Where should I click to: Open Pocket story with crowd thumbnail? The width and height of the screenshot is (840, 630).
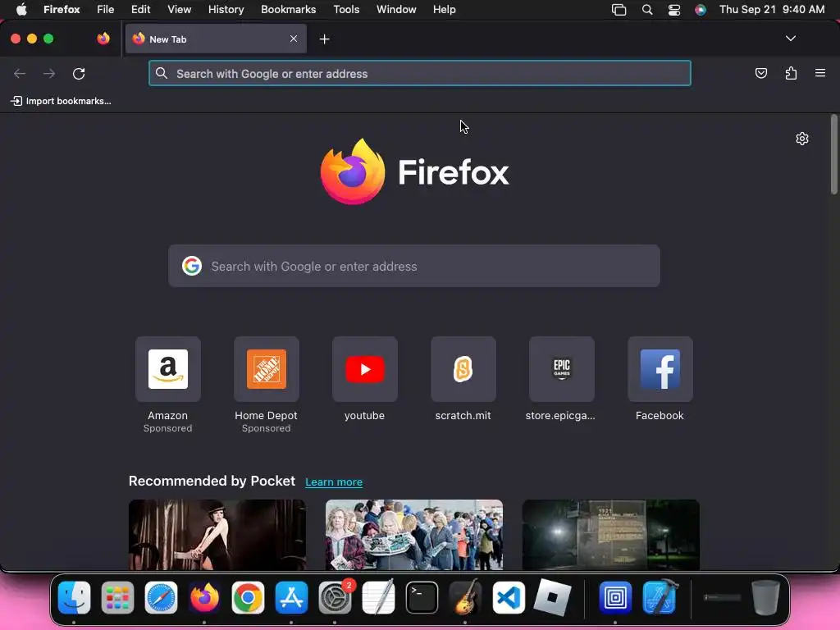point(414,535)
